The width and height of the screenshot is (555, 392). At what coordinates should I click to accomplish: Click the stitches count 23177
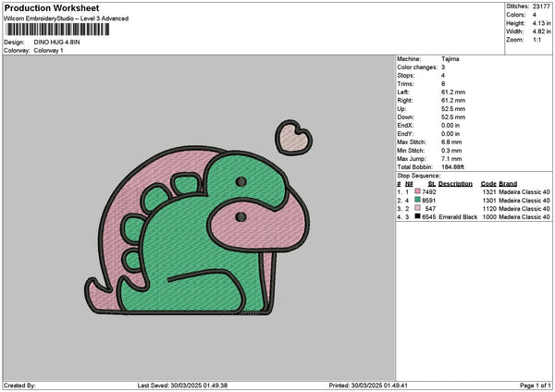point(543,6)
